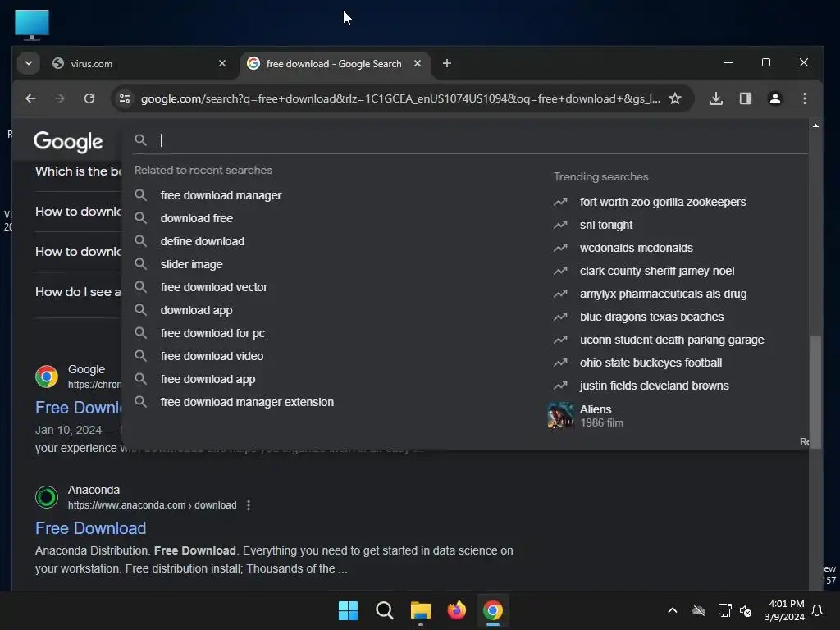The image size is (840, 630).
Task: Click the Chrome address bar URL
Action: coord(400,98)
